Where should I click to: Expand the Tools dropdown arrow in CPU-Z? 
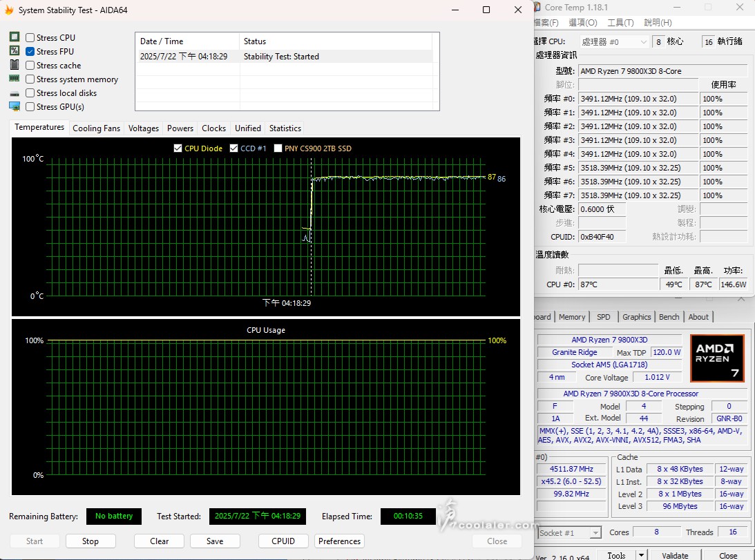coord(641,555)
